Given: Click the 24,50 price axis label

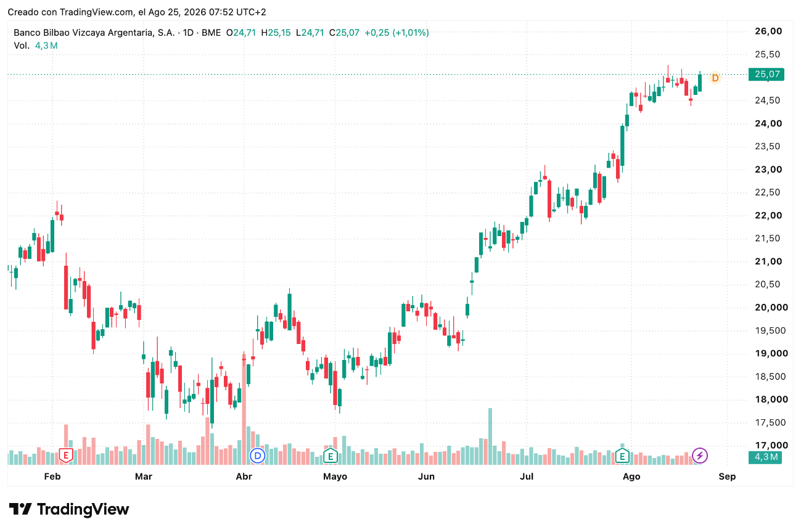Looking at the screenshot, I should 768,100.
